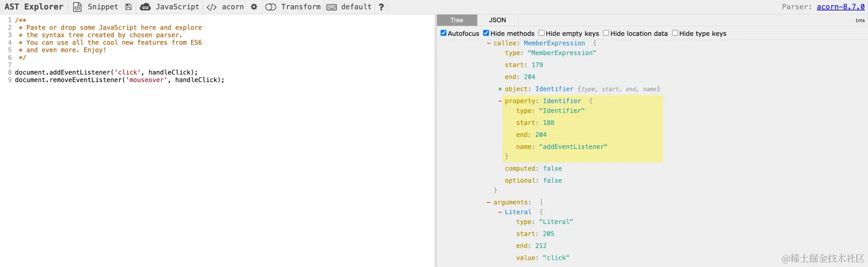Select the Tree tab
The width and height of the screenshot is (868, 267).
pyautogui.click(x=457, y=20)
